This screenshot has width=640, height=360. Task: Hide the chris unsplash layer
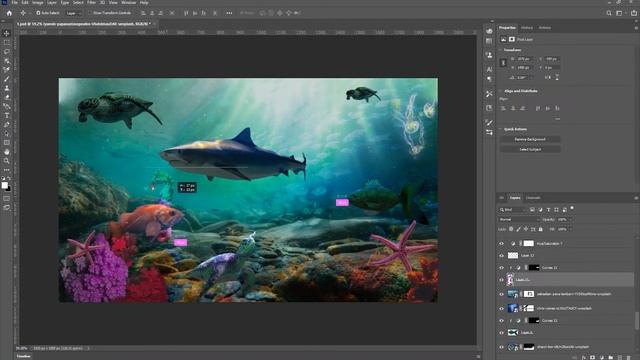[501, 309]
